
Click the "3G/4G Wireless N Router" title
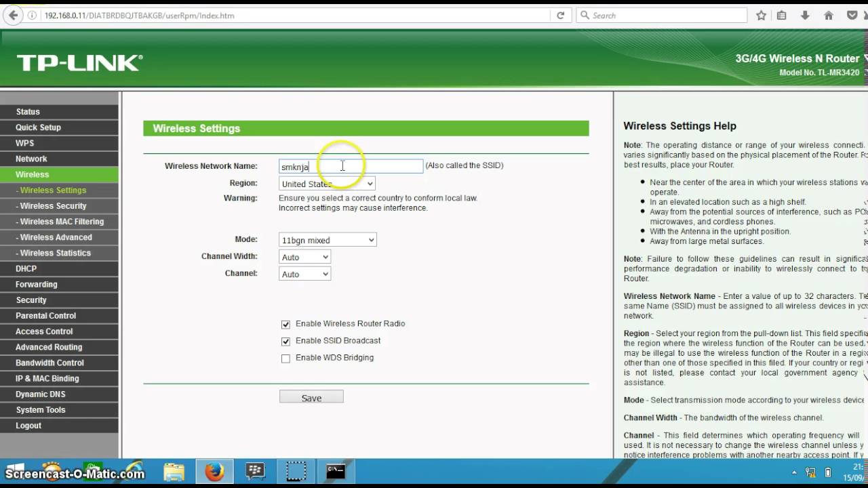[x=797, y=59]
